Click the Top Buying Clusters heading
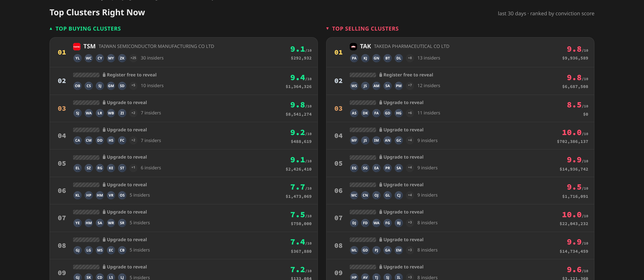The height and width of the screenshot is (280, 644). [88, 29]
